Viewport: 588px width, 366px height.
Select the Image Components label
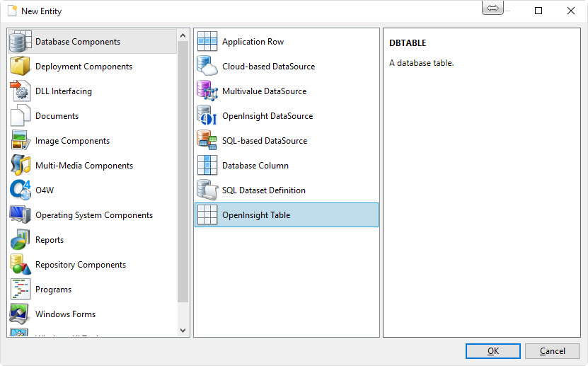[x=72, y=141]
